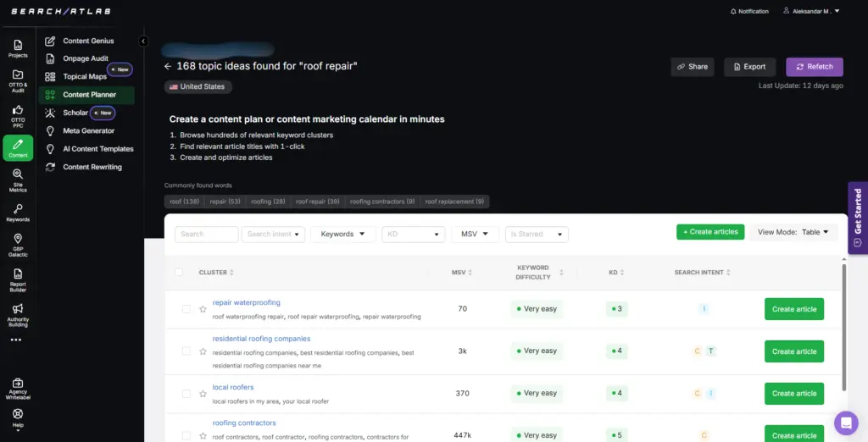Star the roofing contractors cluster
This screenshot has height=442, width=868.
pos(203,436)
